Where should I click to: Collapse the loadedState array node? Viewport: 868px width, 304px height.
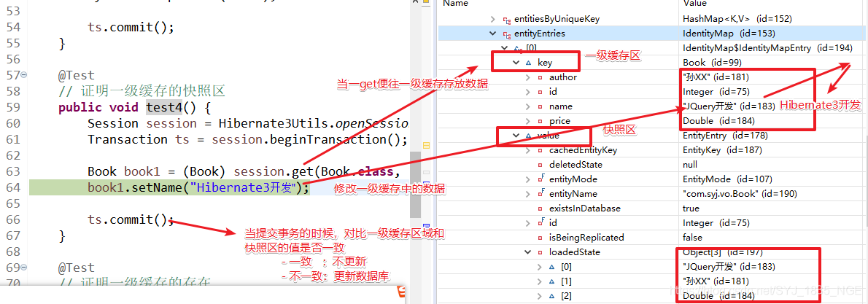coord(528,252)
